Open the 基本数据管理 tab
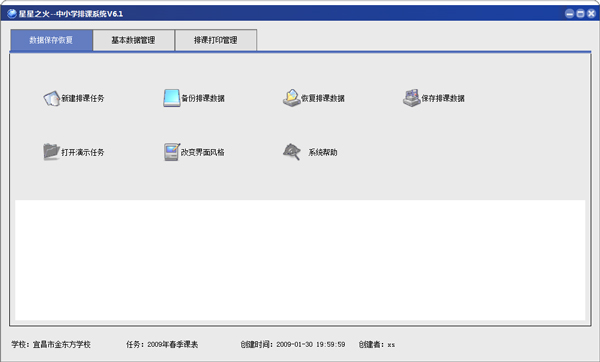Image resolution: width=600 pixels, height=362 pixels. [x=133, y=40]
